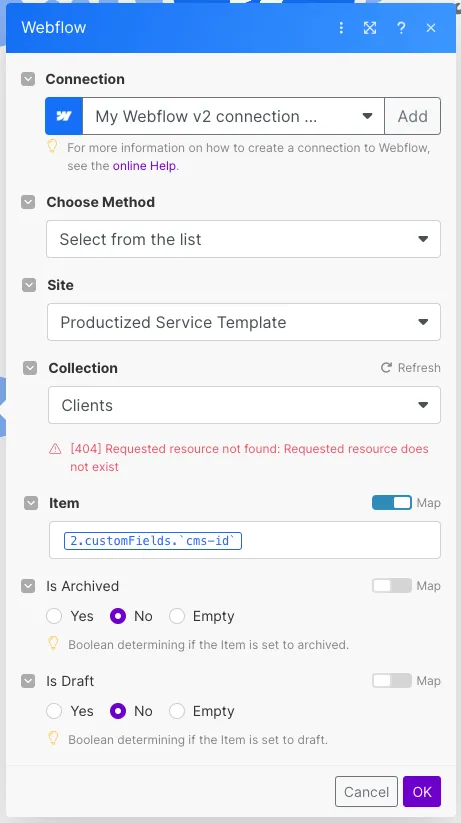Click the Add connection button
The width and height of the screenshot is (461, 823).
point(413,116)
